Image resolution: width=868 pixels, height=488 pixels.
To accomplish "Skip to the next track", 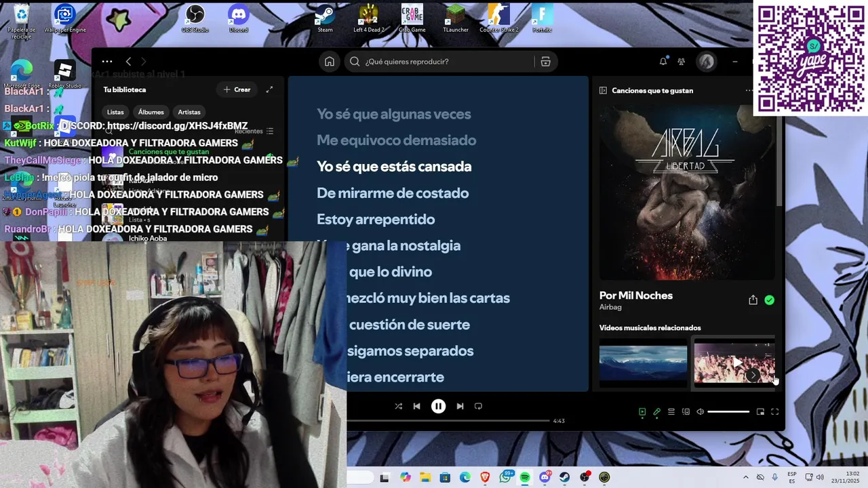I will 460,406.
